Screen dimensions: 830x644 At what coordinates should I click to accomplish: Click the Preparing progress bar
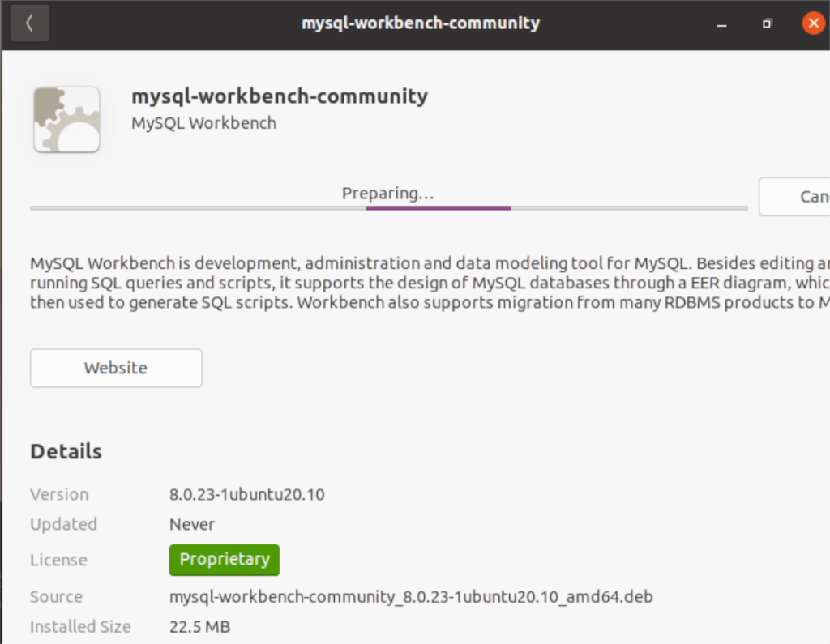(x=387, y=208)
